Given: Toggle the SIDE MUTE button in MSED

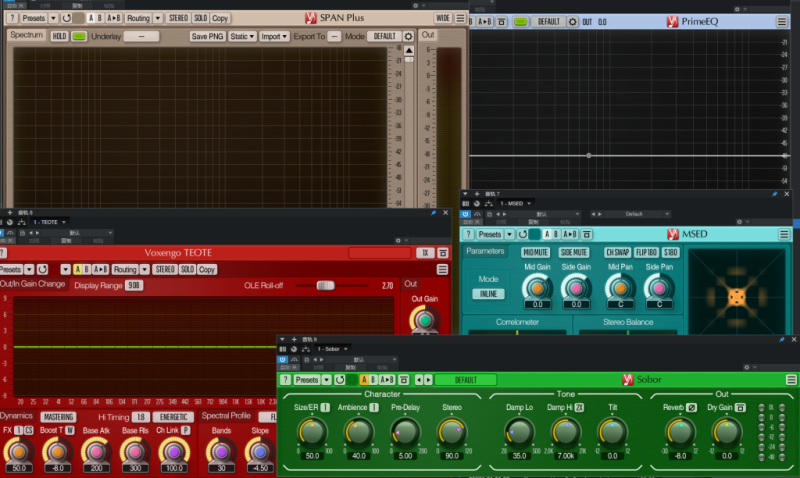Looking at the screenshot, I should 574,252.
